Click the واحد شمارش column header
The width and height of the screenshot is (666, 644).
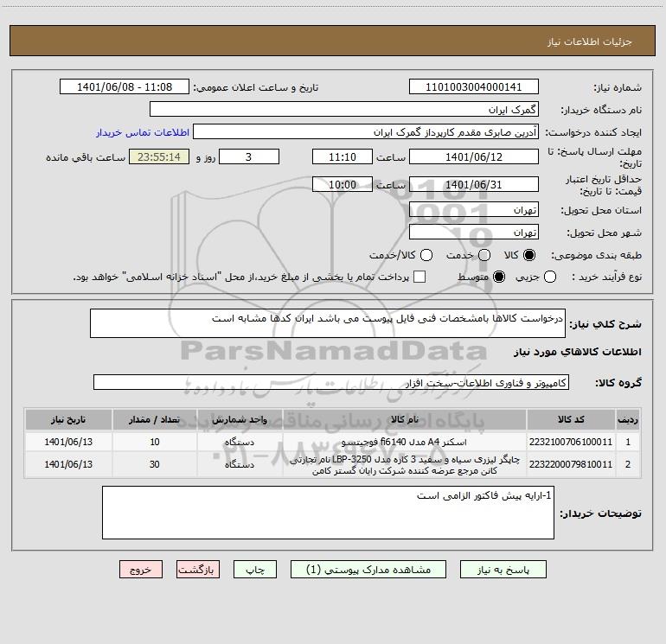[x=240, y=419]
